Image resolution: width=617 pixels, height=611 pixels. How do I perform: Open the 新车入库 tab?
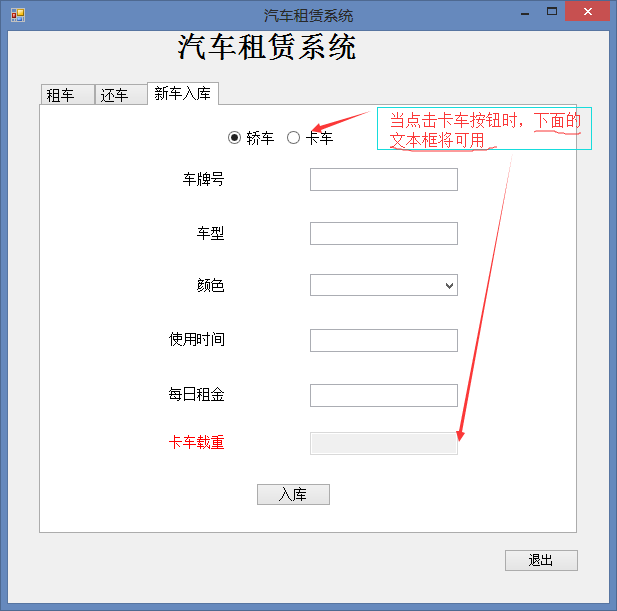click(x=183, y=94)
